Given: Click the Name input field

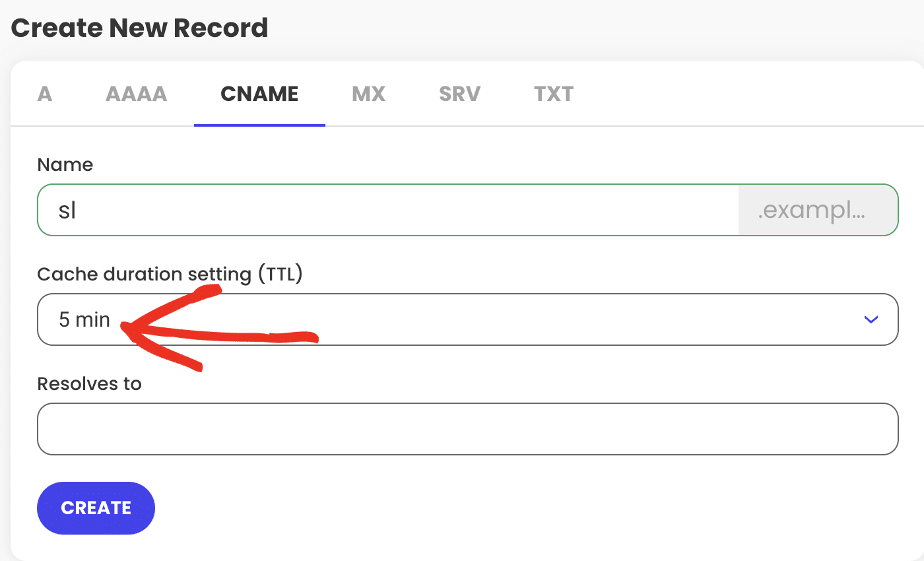Looking at the screenshot, I should [396, 210].
